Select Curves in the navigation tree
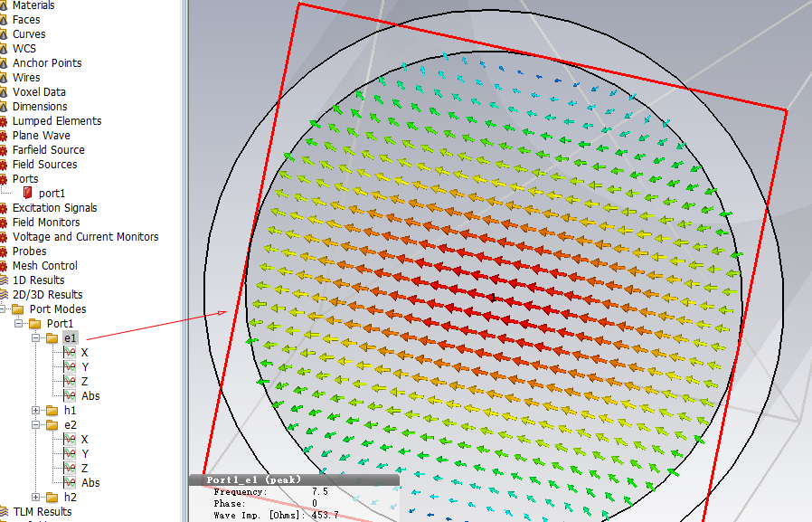This screenshot has height=522, width=812. [29, 34]
